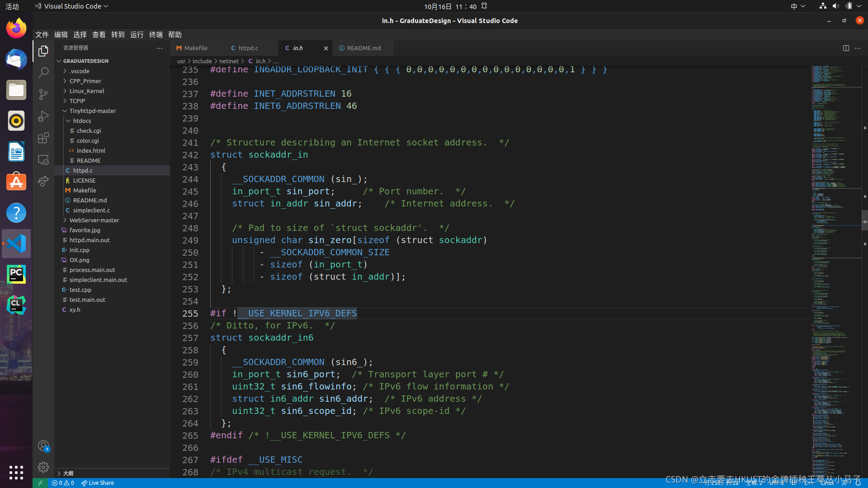Image resolution: width=868 pixels, height=488 pixels.
Task: Open Source Control view
Action: coord(43,94)
